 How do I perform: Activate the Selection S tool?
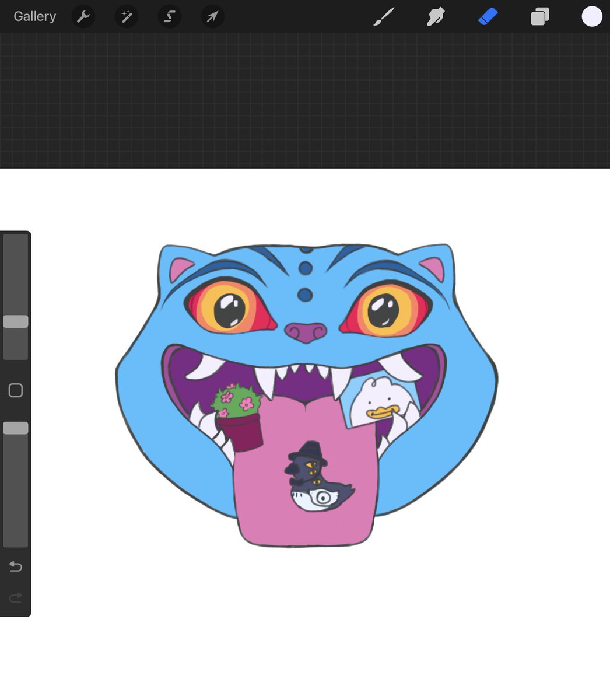point(169,16)
